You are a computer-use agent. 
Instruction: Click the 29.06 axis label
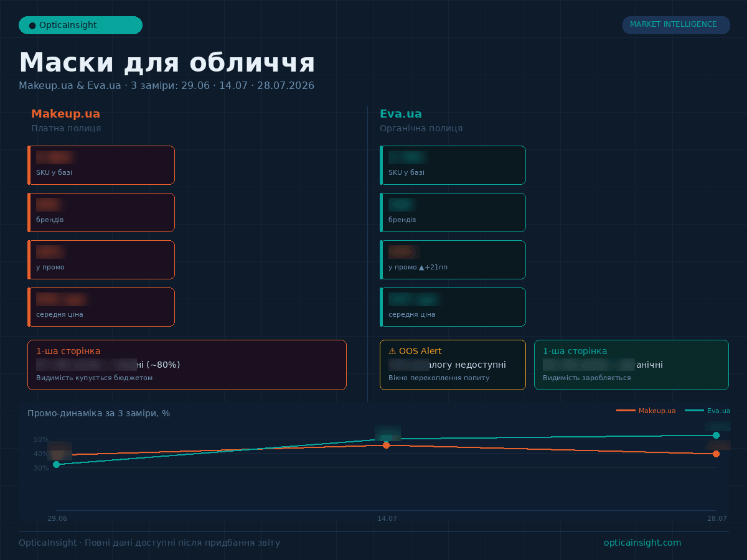pyautogui.click(x=57, y=518)
